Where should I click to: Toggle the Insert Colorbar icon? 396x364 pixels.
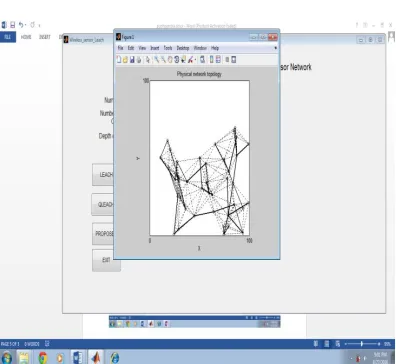pyautogui.click(x=211, y=60)
